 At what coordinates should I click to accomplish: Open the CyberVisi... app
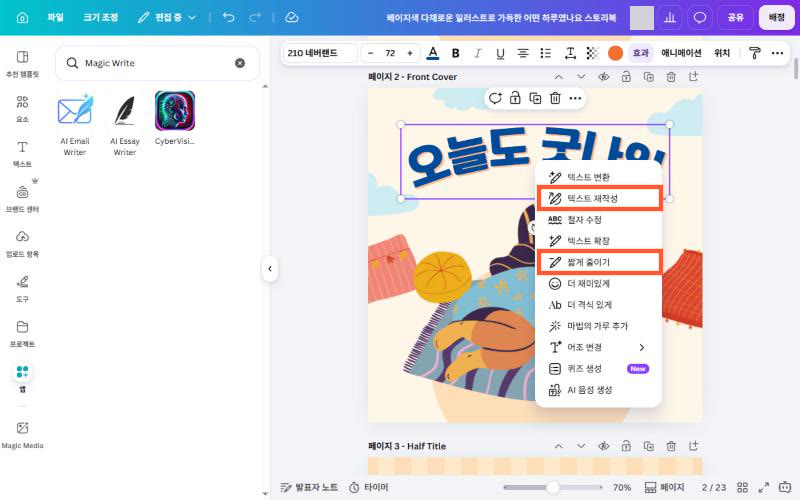(x=174, y=118)
